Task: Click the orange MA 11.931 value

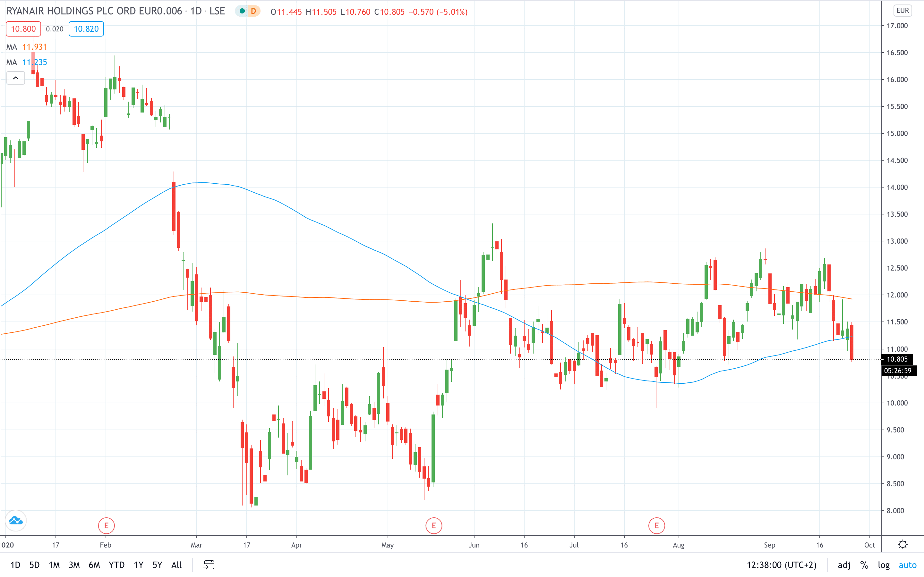Action: (35, 46)
